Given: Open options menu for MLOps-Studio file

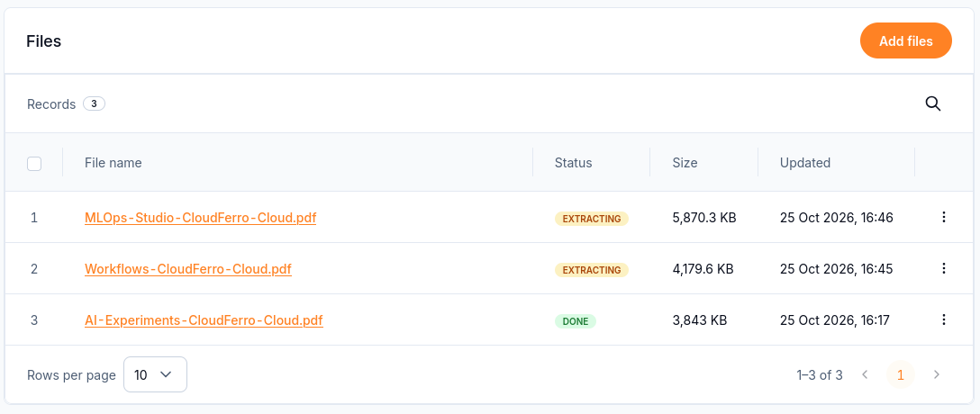Looking at the screenshot, I should (944, 217).
